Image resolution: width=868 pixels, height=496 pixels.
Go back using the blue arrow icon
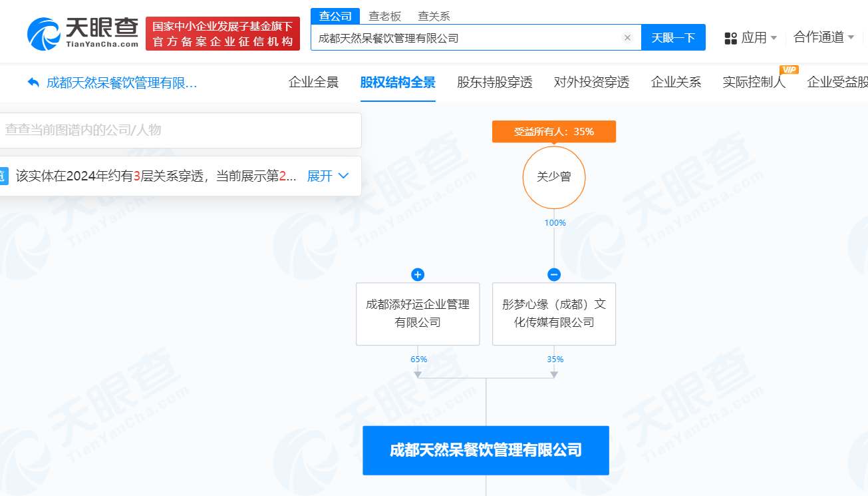click(x=33, y=83)
